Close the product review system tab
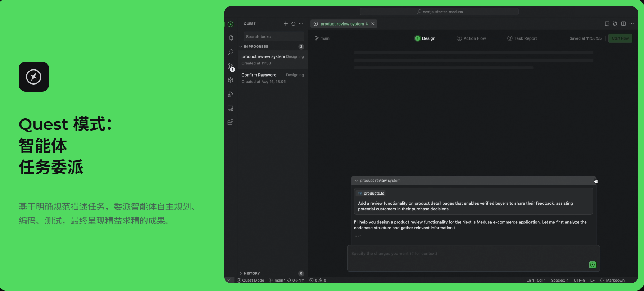Viewport: 644px width, 291px height. (x=373, y=24)
